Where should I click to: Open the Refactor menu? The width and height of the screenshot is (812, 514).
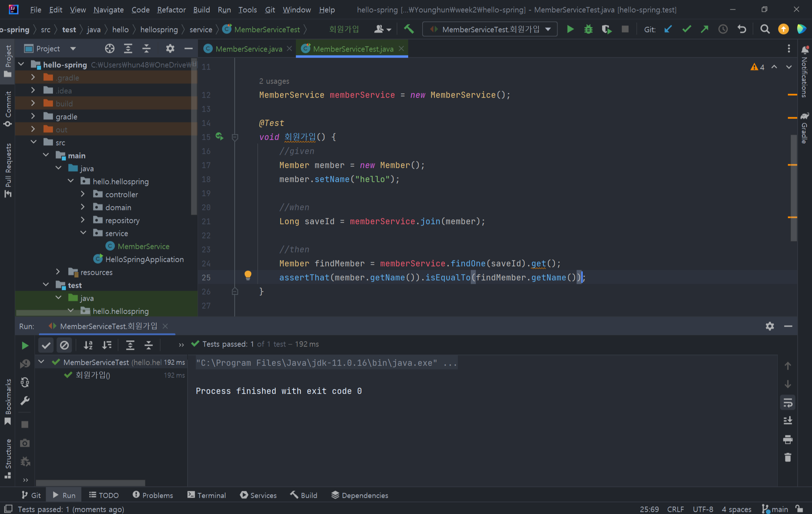171,10
